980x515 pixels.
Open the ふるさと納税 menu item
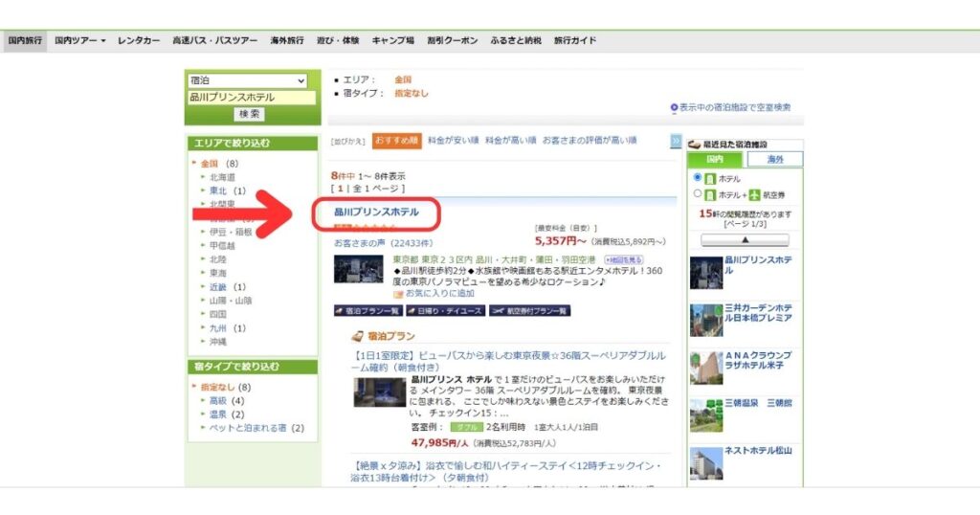click(x=516, y=40)
